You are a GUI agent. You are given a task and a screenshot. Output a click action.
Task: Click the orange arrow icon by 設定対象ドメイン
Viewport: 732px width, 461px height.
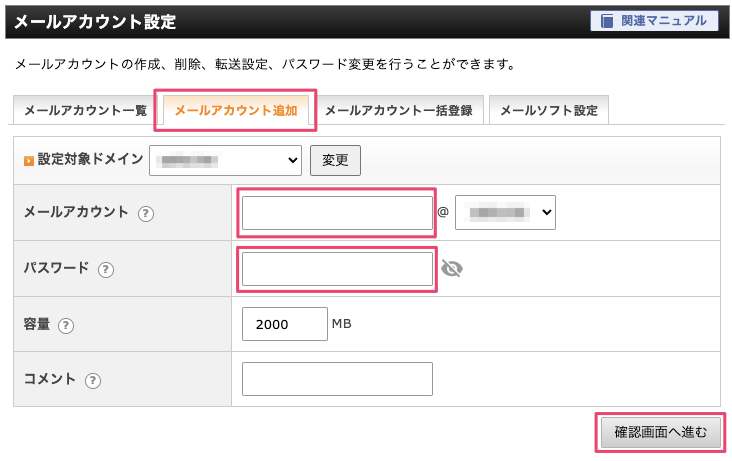point(28,161)
